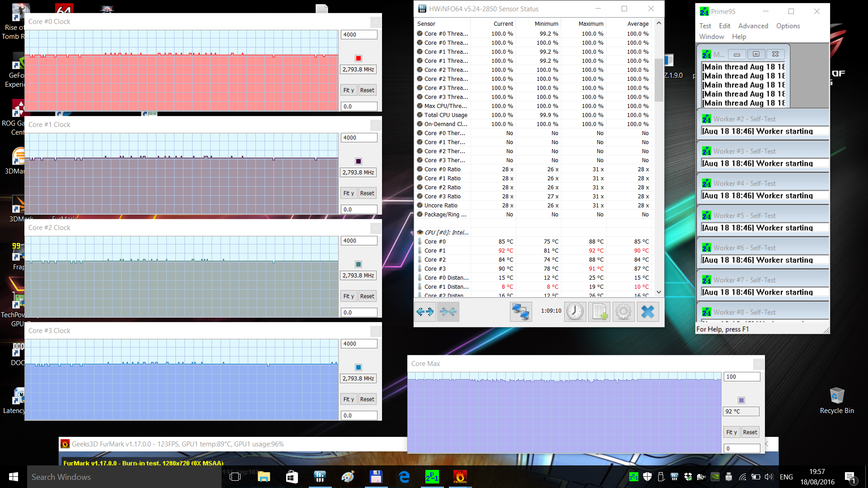This screenshot has width=868, height=488.
Task: Open the FurMark taskbar icon
Action: [460, 477]
